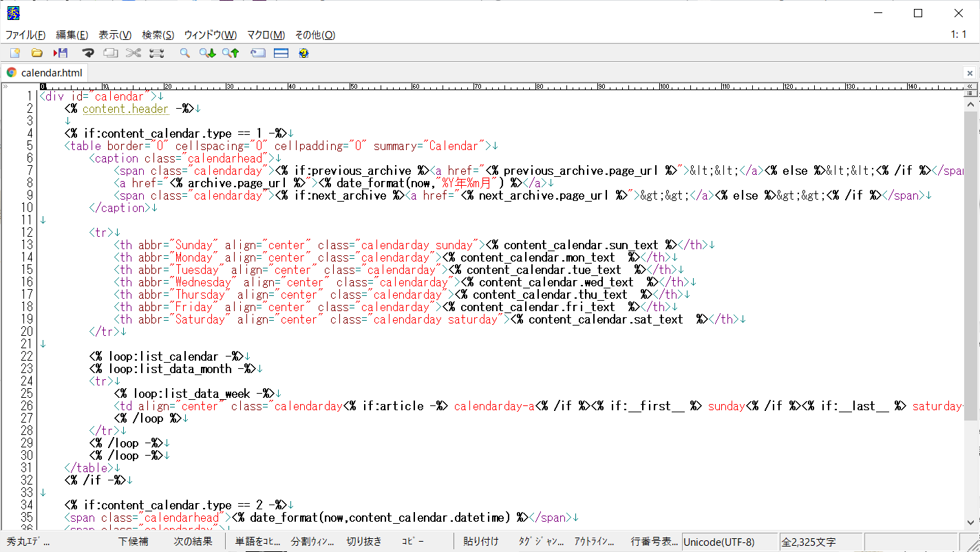Find the next match with the green down arrow icon

(207, 53)
